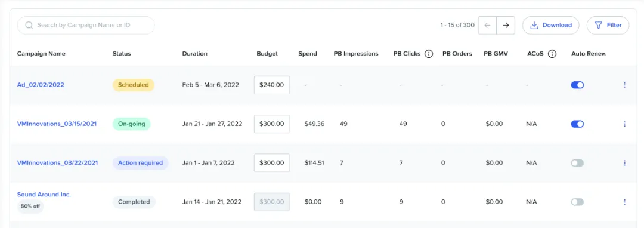The height and width of the screenshot is (228, 644).
Task: Click the Jan 1 - Jan 7, 2022 duration
Action: pyautogui.click(x=209, y=163)
